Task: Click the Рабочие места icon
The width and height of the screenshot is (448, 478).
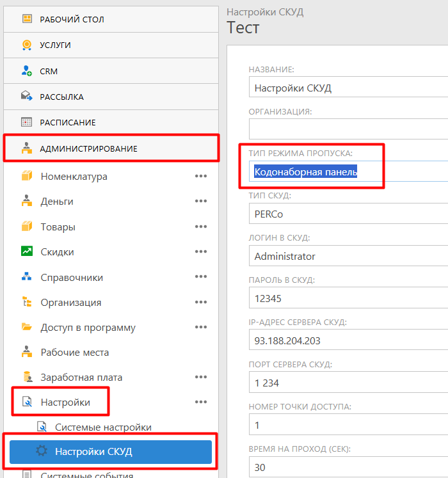Action: [x=27, y=352]
